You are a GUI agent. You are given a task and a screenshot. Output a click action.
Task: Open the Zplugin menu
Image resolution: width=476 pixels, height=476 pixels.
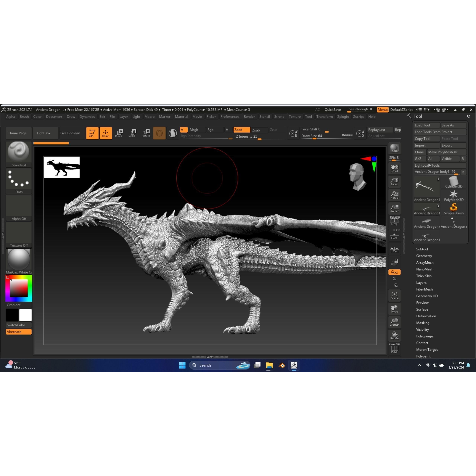pyautogui.click(x=343, y=117)
